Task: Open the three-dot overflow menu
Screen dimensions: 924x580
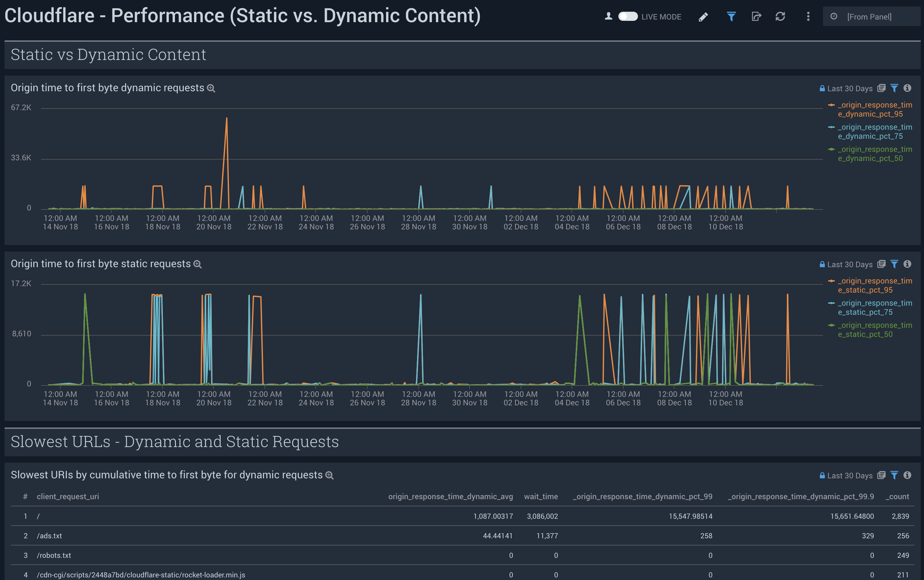Action: click(x=807, y=17)
